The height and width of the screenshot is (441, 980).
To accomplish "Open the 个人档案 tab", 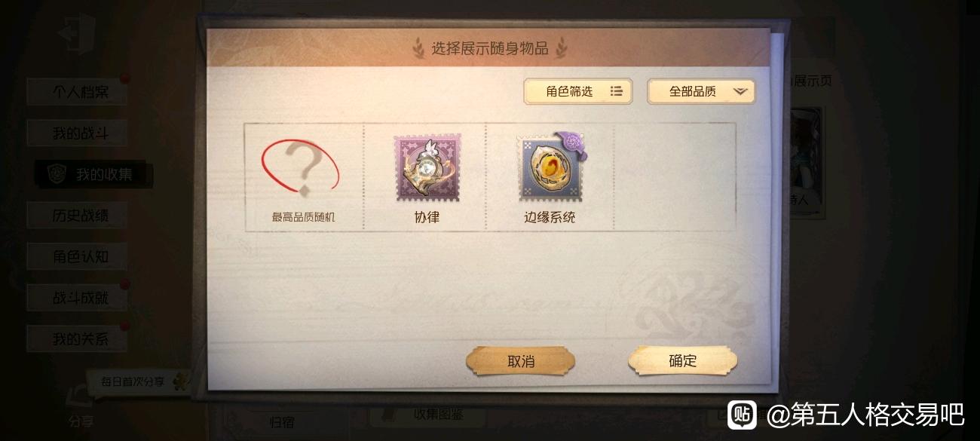I will coord(80,92).
